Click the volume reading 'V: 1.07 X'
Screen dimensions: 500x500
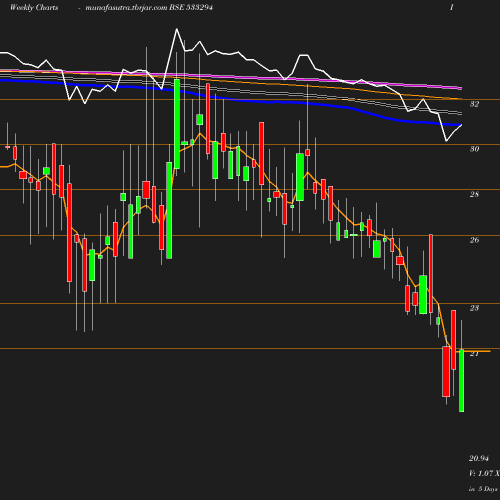pos(484,473)
